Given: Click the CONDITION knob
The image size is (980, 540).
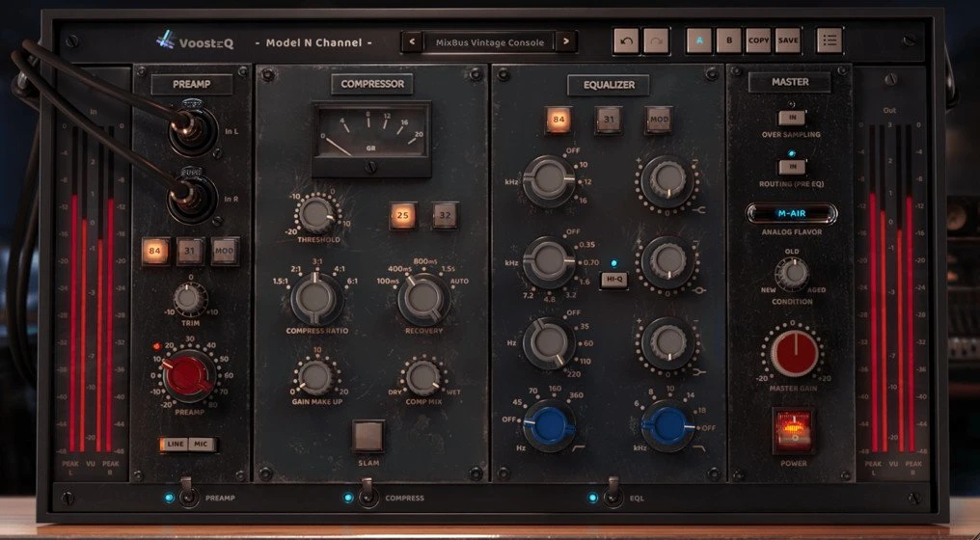Looking at the screenshot, I should pos(792,274).
